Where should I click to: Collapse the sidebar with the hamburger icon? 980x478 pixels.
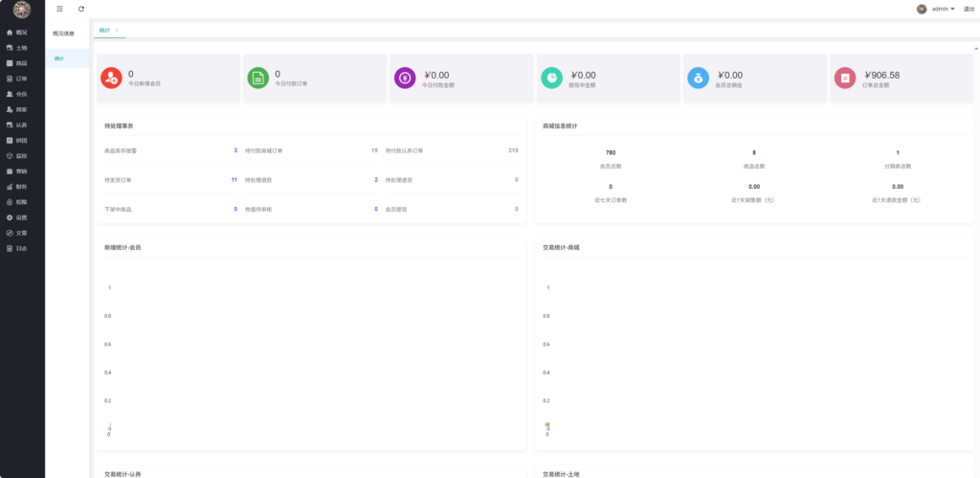click(60, 9)
